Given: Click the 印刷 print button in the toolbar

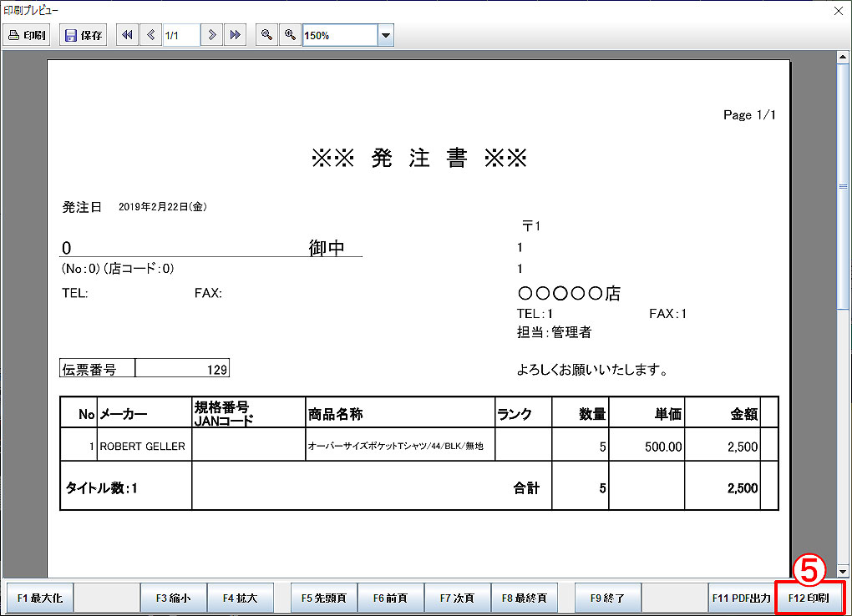Looking at the screenshot, I should point(28,35).
